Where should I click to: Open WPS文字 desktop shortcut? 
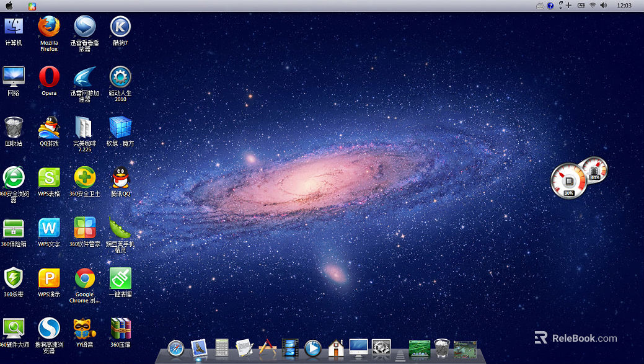pyautogui.click(x=49, y=228)
